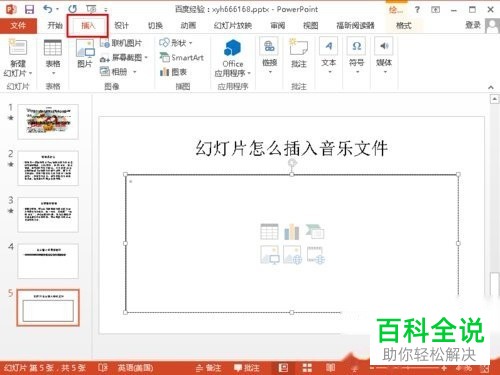Viewport: 500px width, 375px height.
Task: Click 相册 (Photo Album) button
Action: click(114, 72)
